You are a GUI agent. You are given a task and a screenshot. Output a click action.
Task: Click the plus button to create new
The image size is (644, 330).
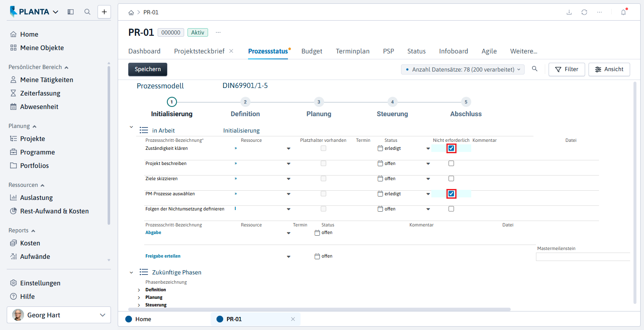(104, 12)
